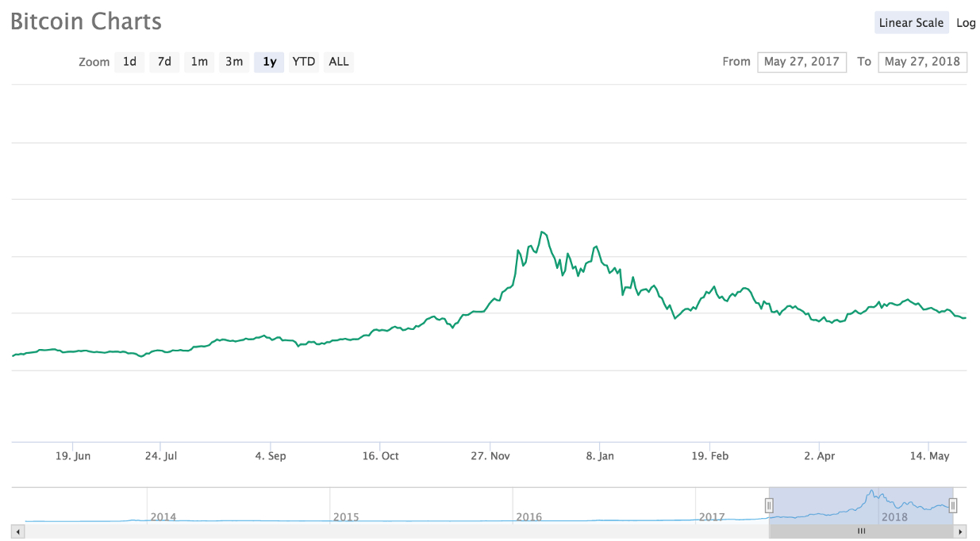Screen dimensions: 980x541
Task: Click the left navigator range handle
Action: pos(769,505)
